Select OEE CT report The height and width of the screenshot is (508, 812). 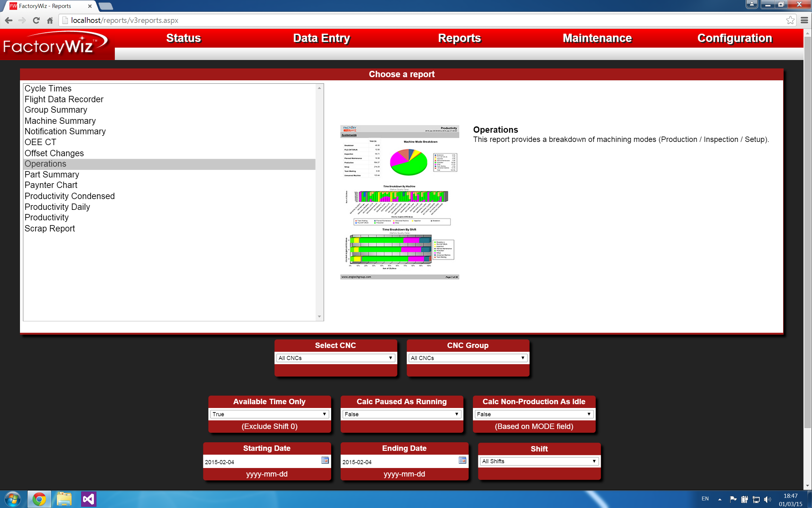(x=169, y=142)
